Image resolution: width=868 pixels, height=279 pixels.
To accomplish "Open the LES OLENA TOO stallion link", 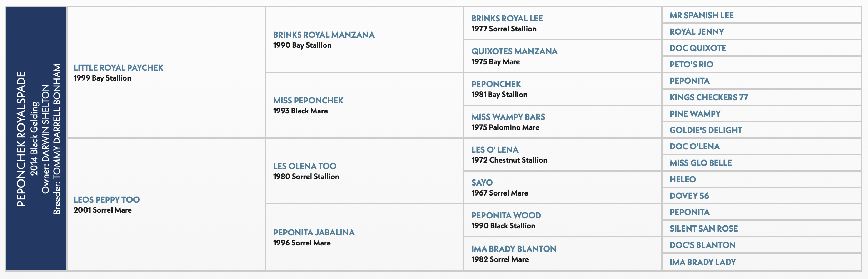I will (305, 166).
